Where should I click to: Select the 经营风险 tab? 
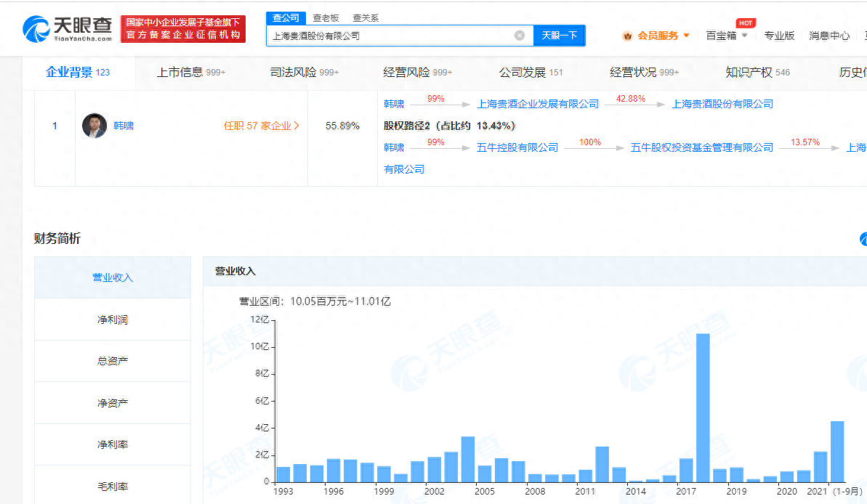(417, 73)
